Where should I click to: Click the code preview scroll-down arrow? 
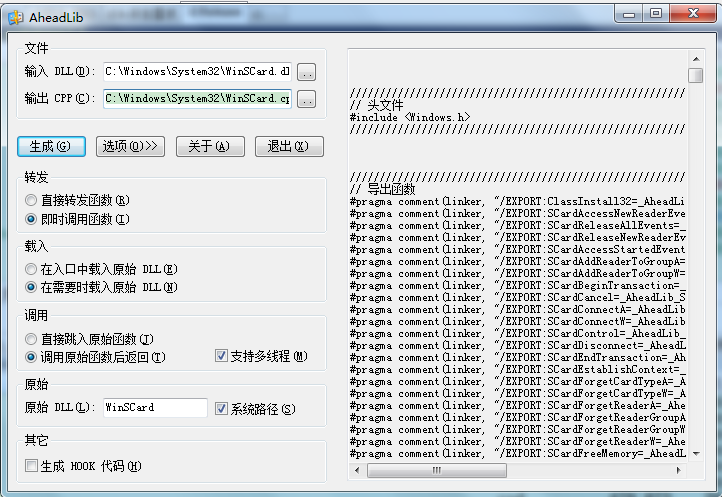[x=696, y=454]
